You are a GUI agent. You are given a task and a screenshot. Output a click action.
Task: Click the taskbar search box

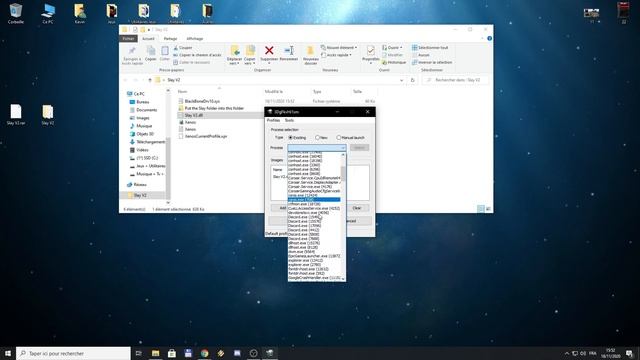pos(73,353)
